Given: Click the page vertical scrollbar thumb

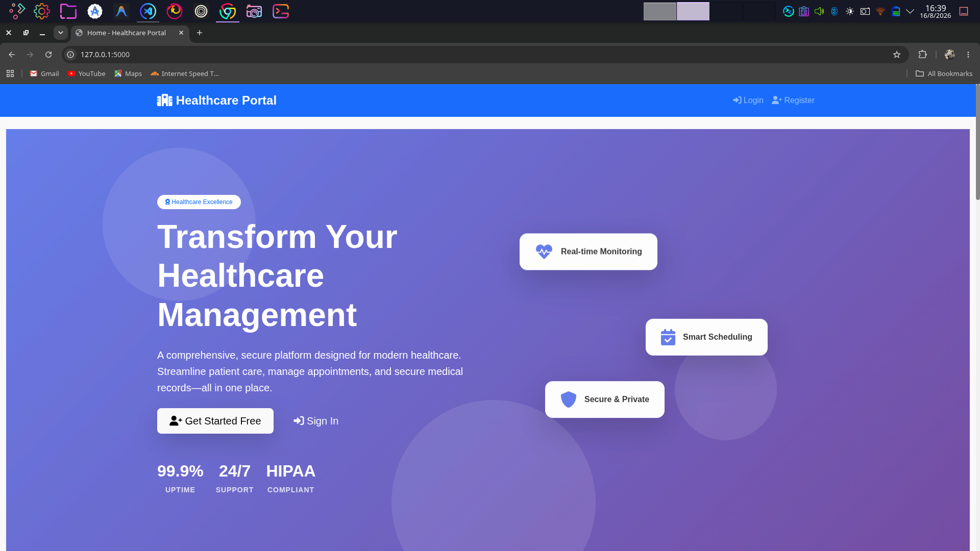Looking at the screenshot, I should point(977,142).
